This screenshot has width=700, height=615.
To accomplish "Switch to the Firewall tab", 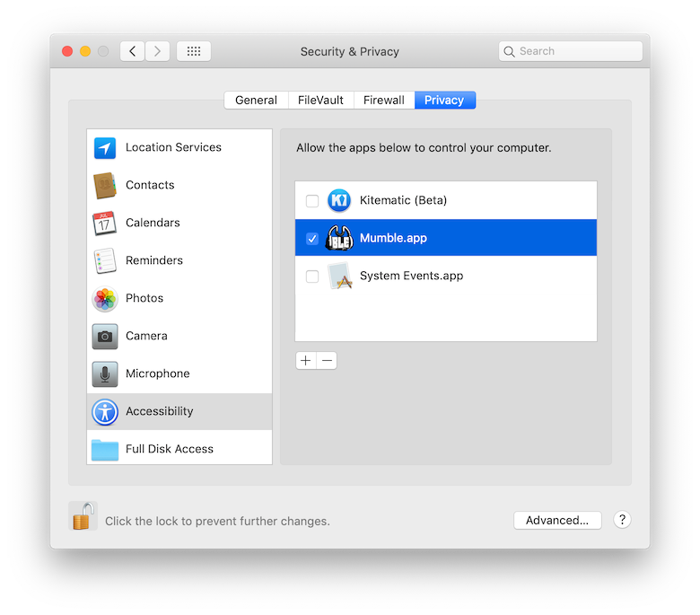I will click(384, 100).
